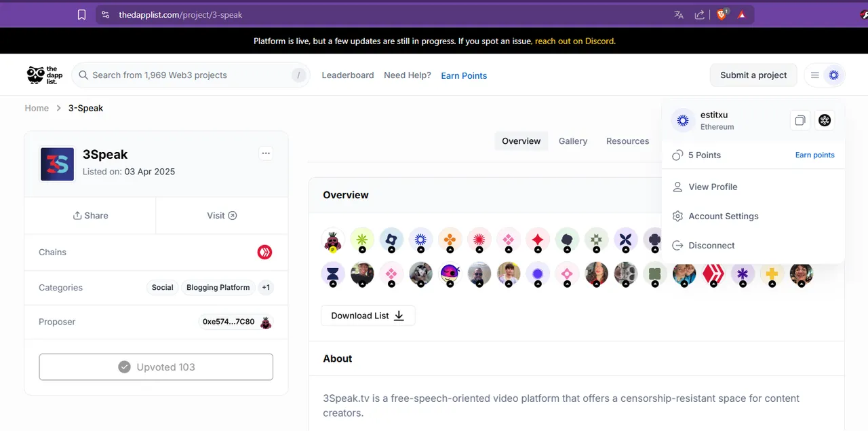Follow the reach out on Discord link
868x431 pixels.
pos(575,41)
